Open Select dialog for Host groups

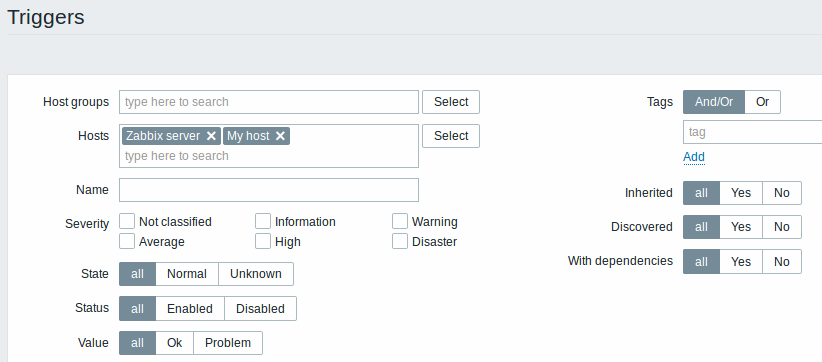click(451, 102)
